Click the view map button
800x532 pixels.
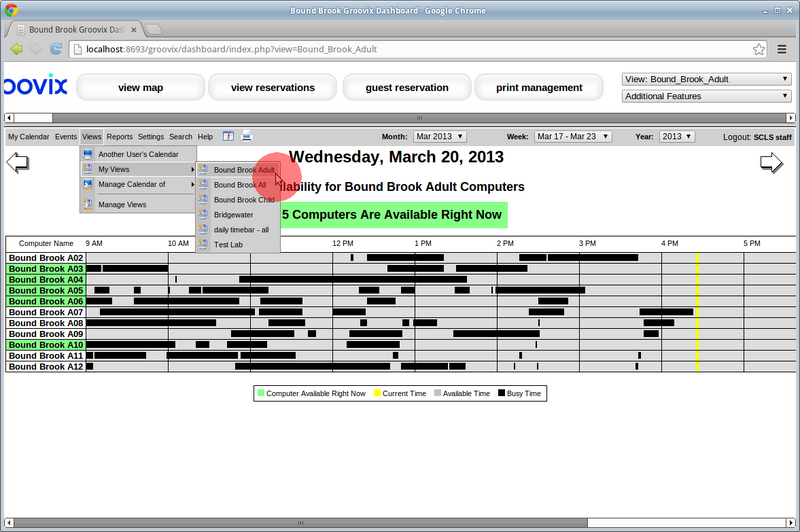(141, 87)
